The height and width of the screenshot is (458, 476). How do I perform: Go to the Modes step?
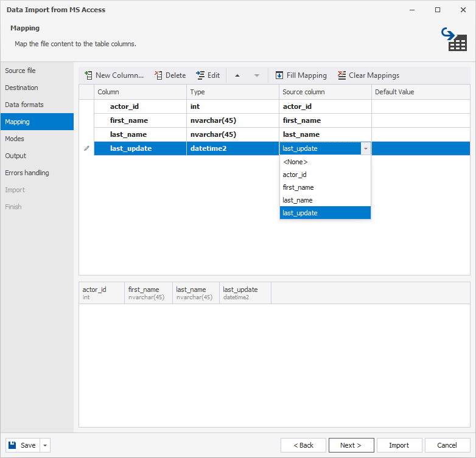37,139
